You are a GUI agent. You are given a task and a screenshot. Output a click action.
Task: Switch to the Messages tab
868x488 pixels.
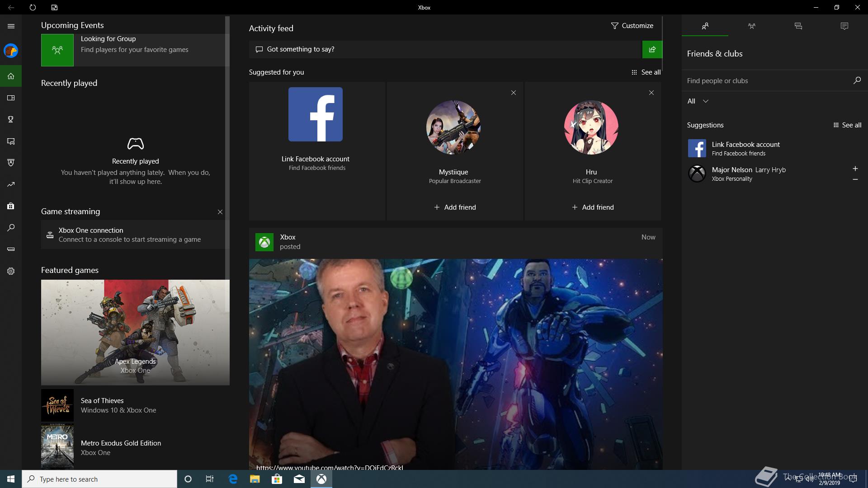(798, 26)
